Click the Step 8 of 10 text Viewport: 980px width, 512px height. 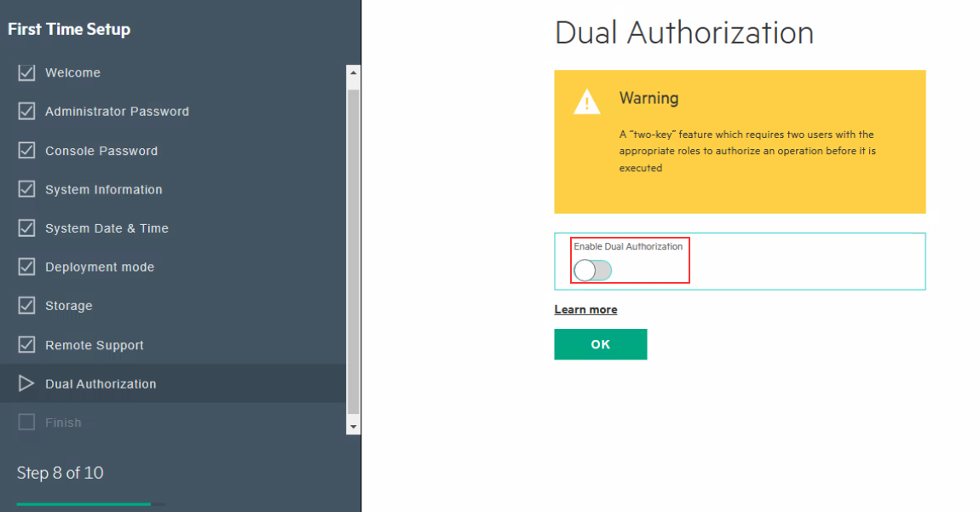(60, 473)
